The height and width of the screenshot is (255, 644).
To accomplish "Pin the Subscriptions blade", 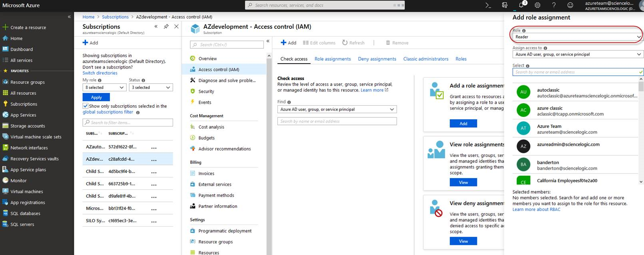I will click(166, 26).
